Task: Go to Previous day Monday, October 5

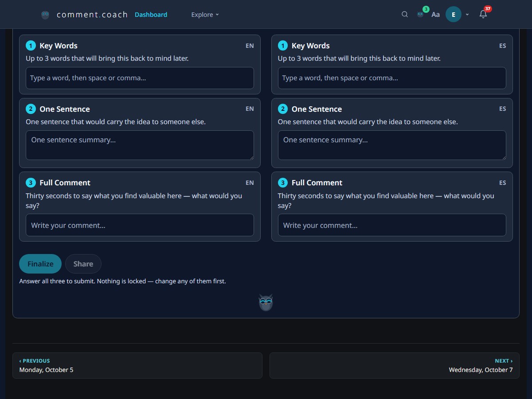Action: tap(137, 365)
